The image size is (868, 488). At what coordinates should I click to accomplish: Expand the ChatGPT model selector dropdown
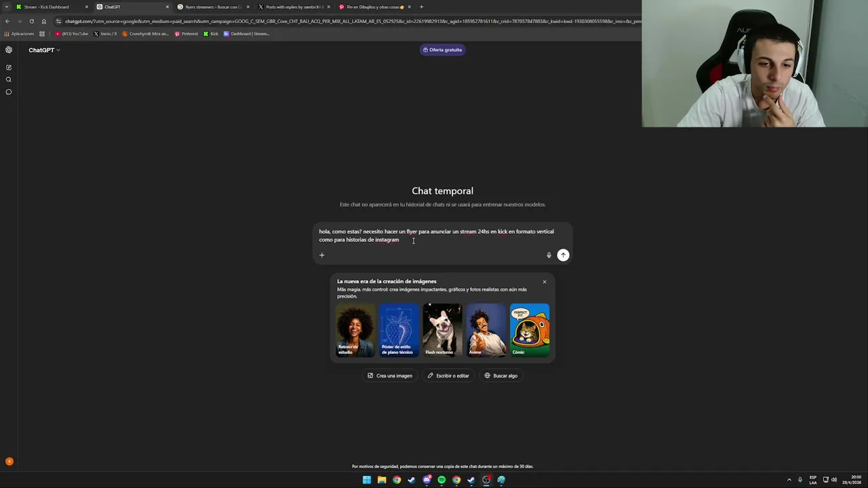[x=44, y=50]
